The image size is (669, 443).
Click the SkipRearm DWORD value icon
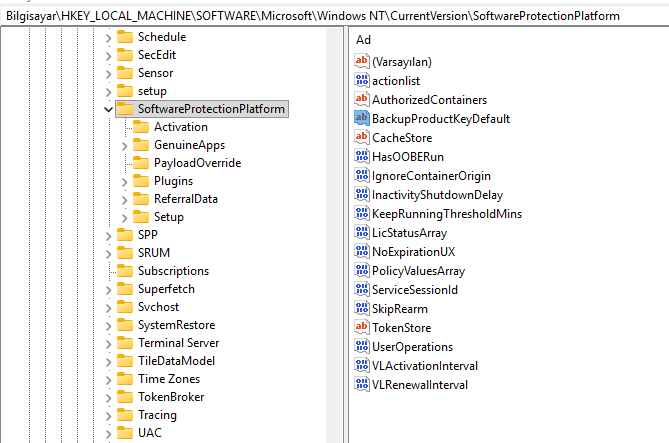pyautogui.click(x=362, y=309)
